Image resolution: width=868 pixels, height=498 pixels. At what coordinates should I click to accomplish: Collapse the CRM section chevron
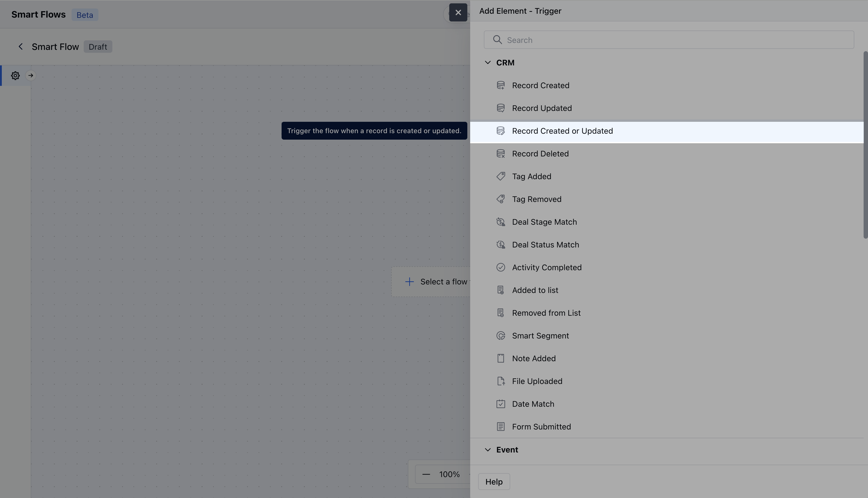pyautogui.click(x=488, y=63)
